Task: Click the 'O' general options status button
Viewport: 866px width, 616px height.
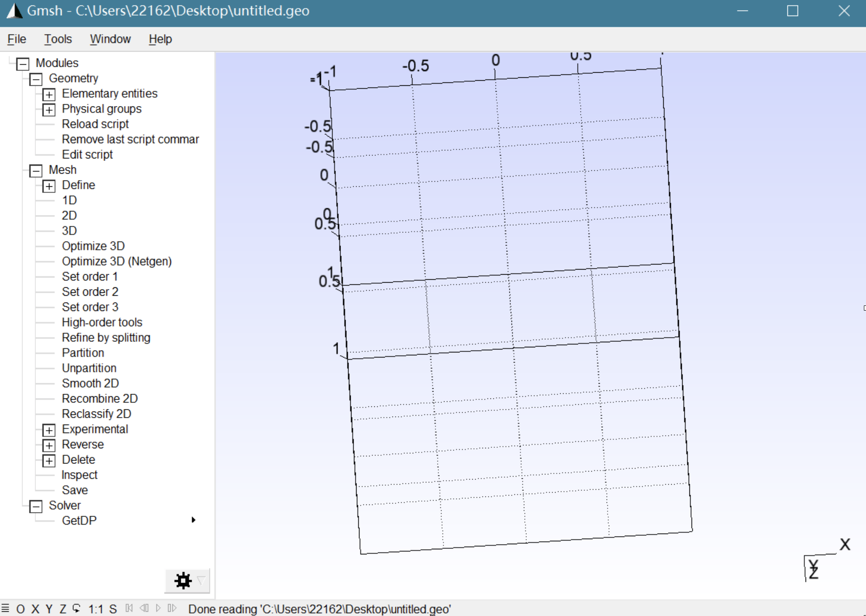Action: click(20, 609)
